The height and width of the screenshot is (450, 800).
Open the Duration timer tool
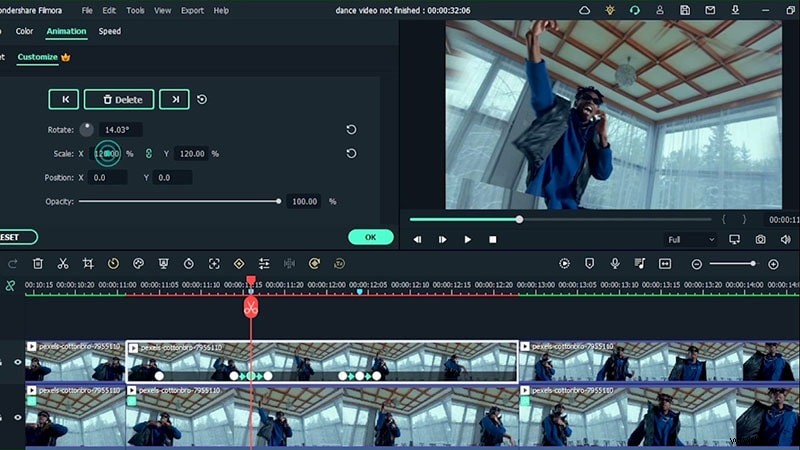click(189, 264)
